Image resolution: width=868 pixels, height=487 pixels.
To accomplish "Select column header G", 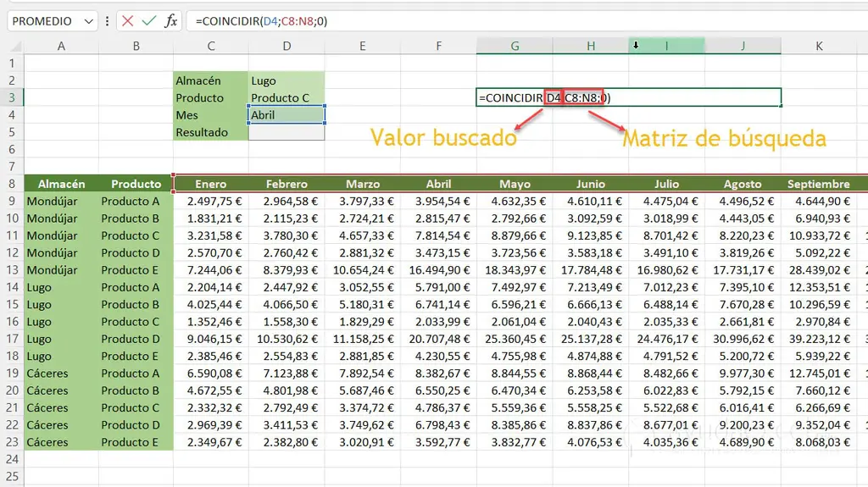I will (x=515, y=46).
